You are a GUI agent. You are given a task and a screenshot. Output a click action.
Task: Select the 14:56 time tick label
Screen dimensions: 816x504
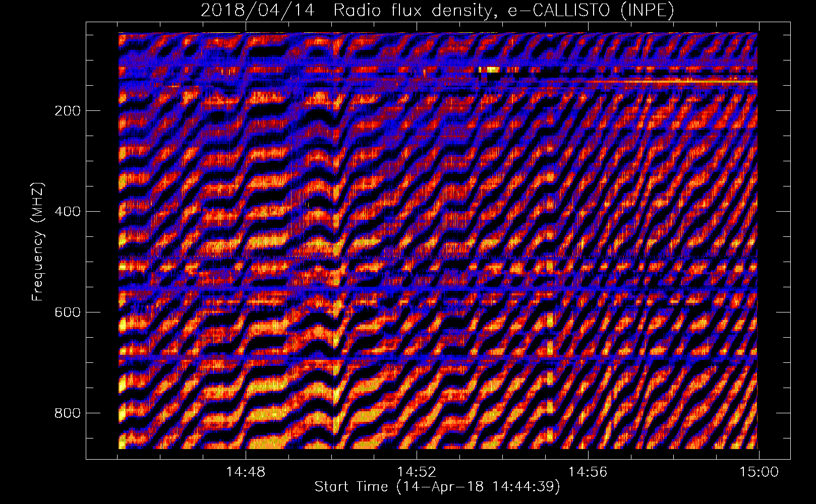click(x=588, y=472)
